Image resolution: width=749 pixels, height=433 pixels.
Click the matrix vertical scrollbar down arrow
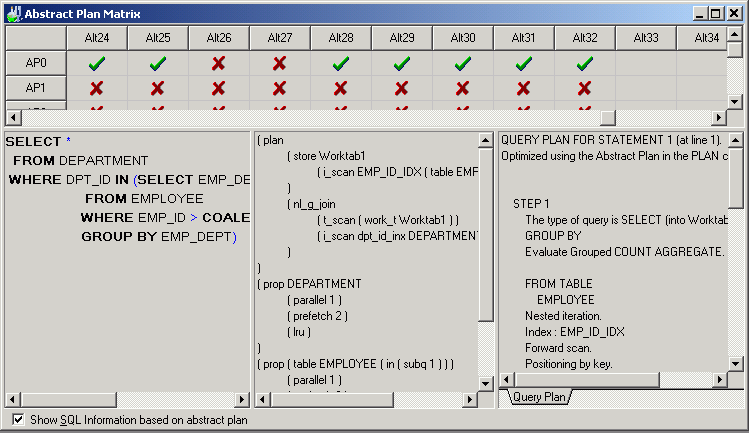click(735, 101)
